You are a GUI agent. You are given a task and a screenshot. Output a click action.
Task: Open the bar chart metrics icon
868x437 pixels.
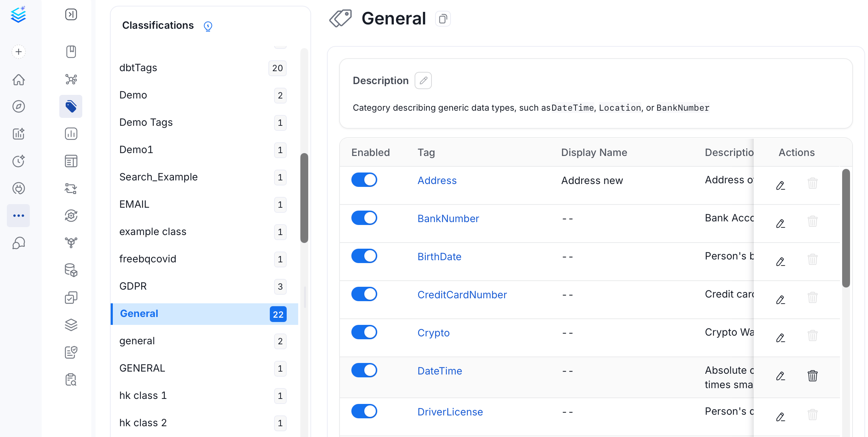(x=71, y=134)
